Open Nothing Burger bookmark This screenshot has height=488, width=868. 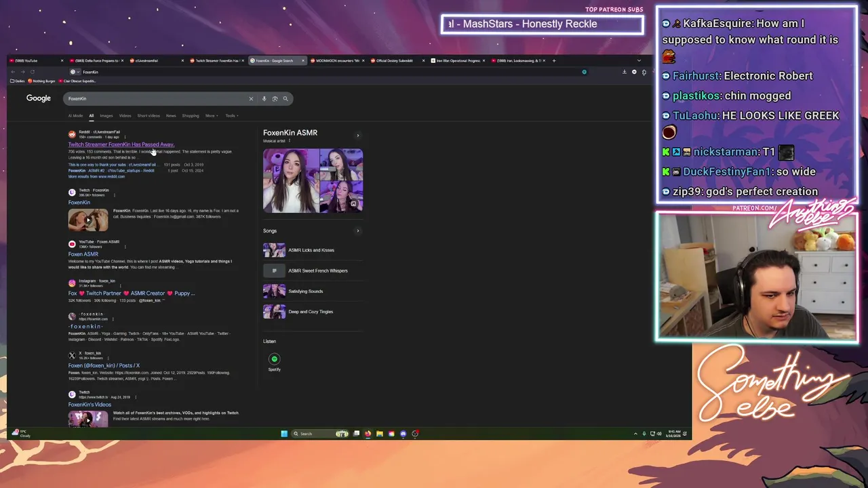41,81
